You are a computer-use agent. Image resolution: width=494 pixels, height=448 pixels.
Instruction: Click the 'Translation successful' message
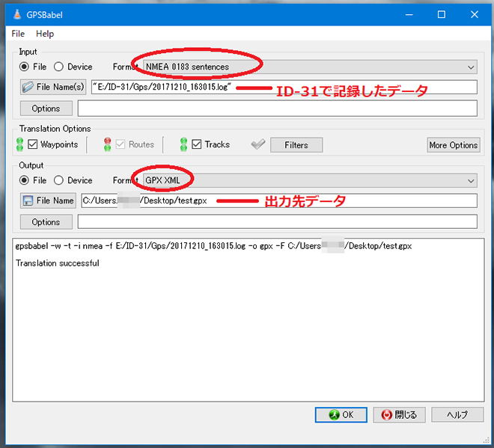tap(58, 263)
